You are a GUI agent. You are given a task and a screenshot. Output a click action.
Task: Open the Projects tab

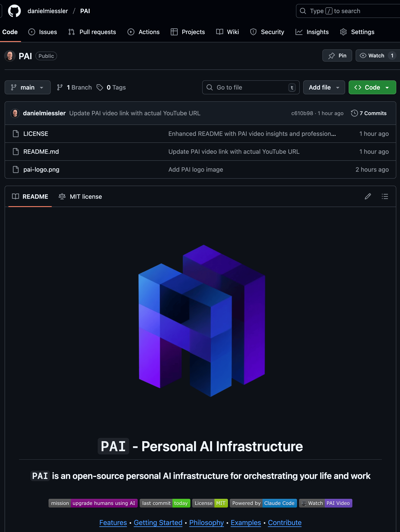188,32
